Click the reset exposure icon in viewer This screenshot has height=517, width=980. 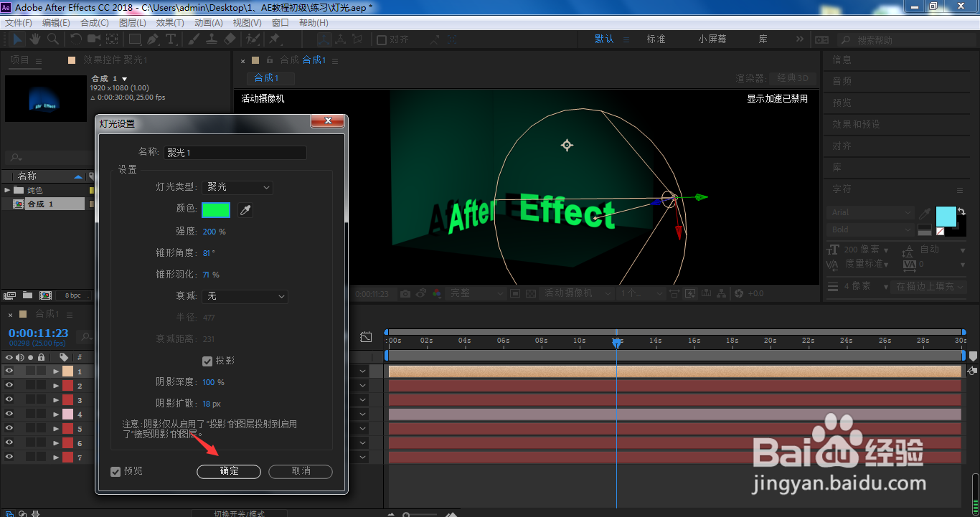click(x=740, y=293)
